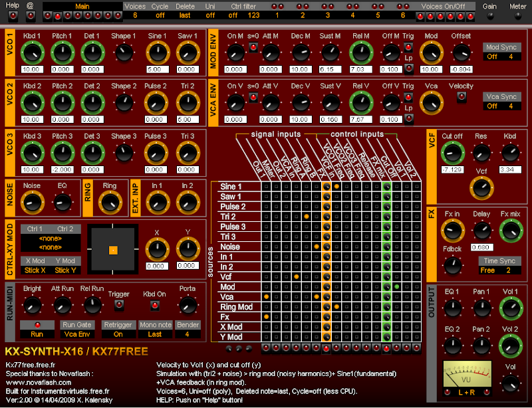Click the Pulse 3 knob
Image resolution: width=532 pixels, height=408 pixels.
coord(158,153)
